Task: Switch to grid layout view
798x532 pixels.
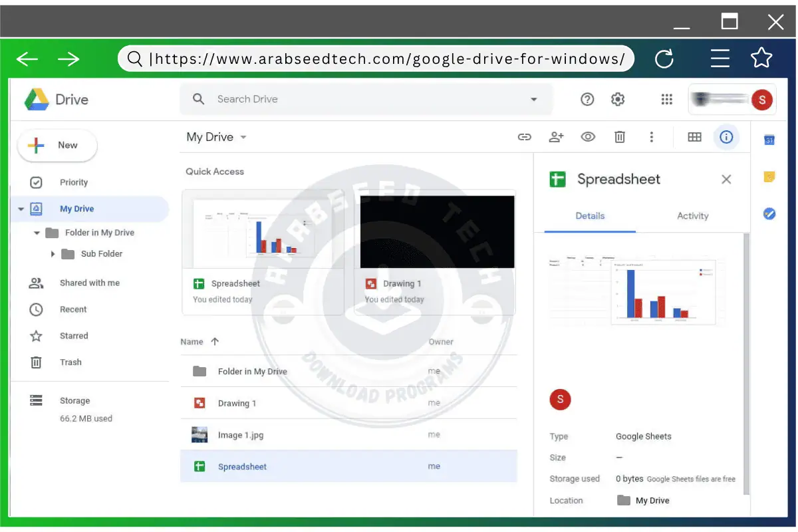Action: 694,137
